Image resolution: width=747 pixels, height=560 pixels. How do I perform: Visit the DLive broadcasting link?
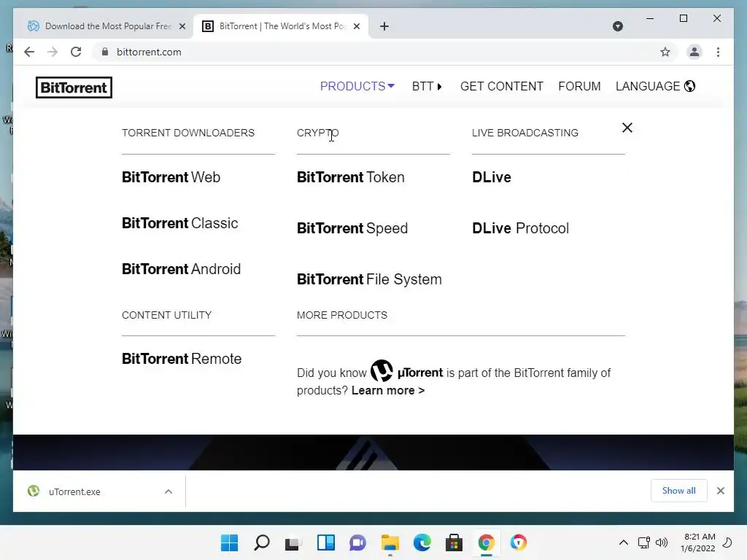coord(491,177)
